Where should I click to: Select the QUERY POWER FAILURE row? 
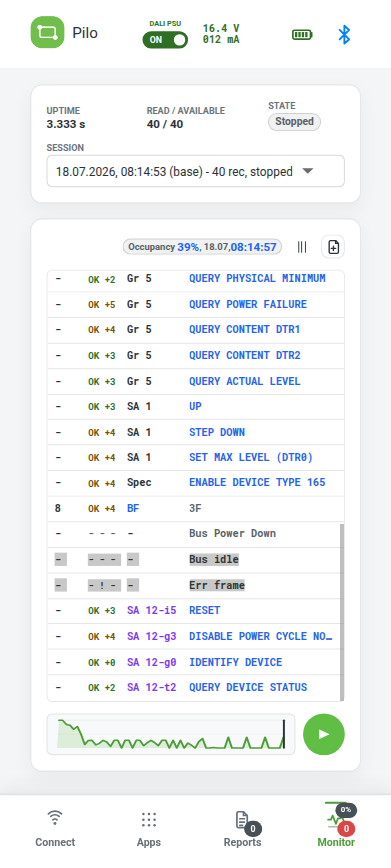coord(196,304)
